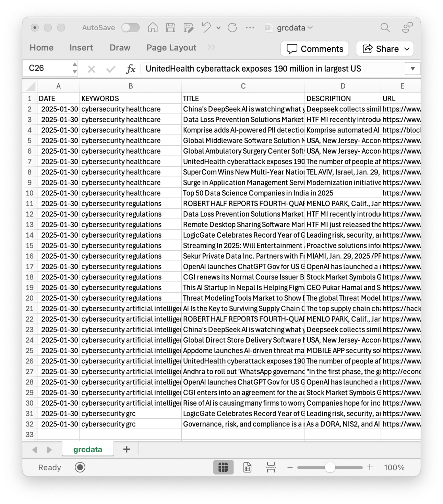
Task: Open the Comments pane
Action: tap(315, 49)
